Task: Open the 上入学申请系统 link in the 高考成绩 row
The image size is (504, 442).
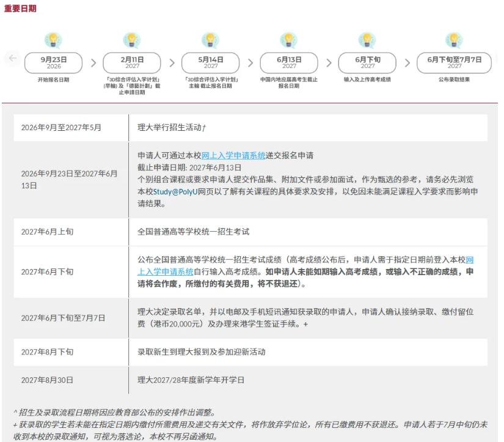Action: [165, 272]
